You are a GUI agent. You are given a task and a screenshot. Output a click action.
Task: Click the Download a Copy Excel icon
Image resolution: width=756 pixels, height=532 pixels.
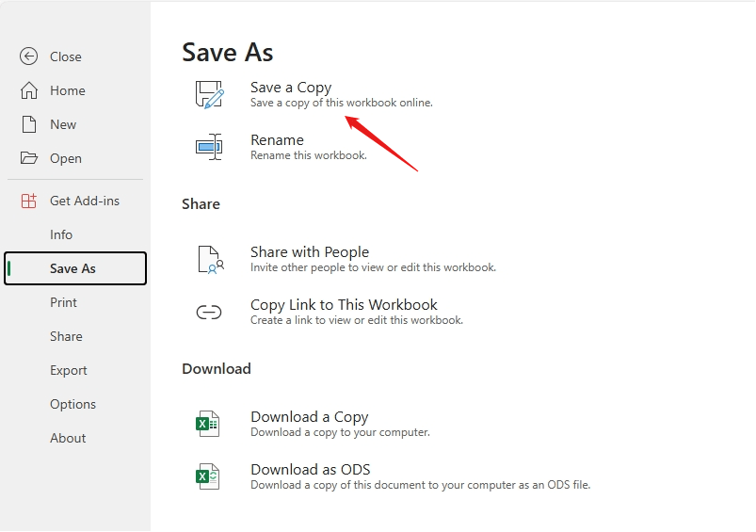(208, 424)
